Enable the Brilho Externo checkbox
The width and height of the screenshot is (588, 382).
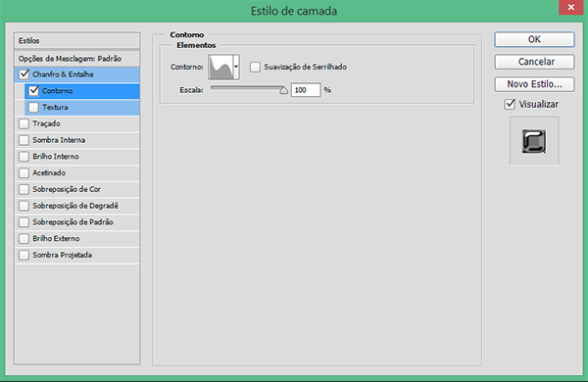tap(24, 238)
